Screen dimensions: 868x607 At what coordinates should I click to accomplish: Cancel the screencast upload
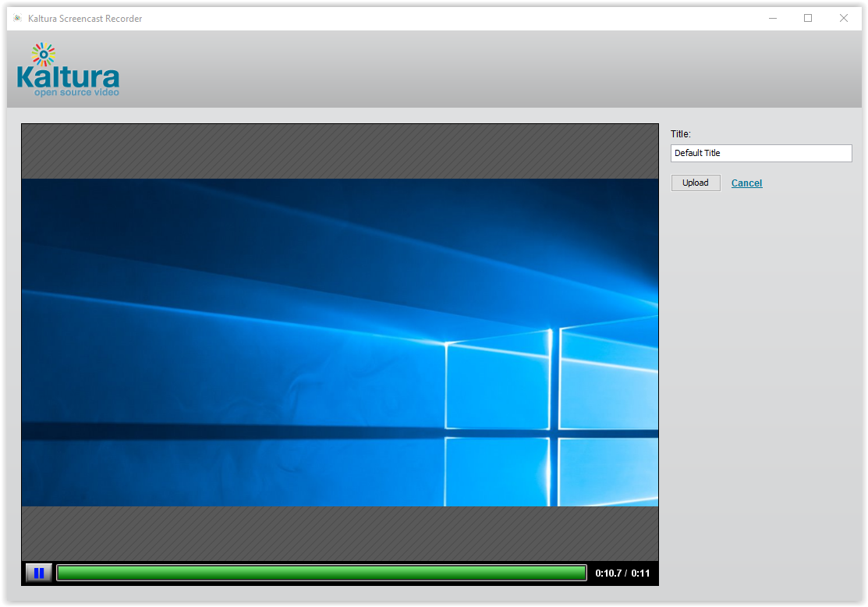coord(747,183)
